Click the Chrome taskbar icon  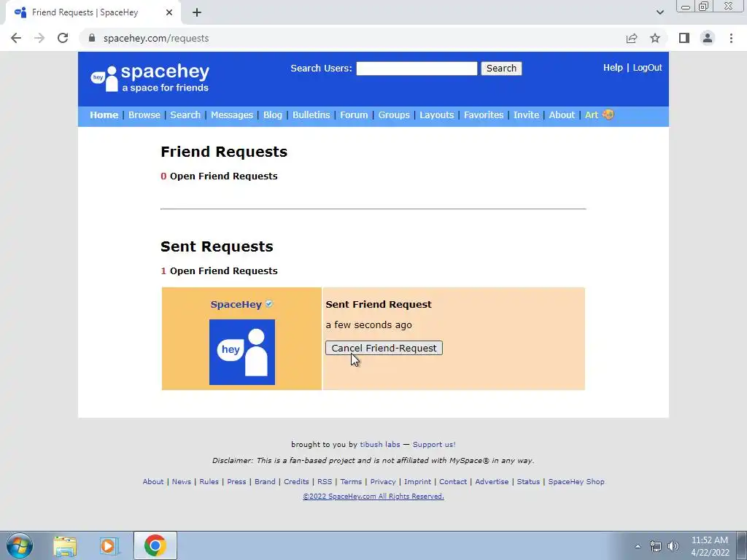tap(155, 545)
